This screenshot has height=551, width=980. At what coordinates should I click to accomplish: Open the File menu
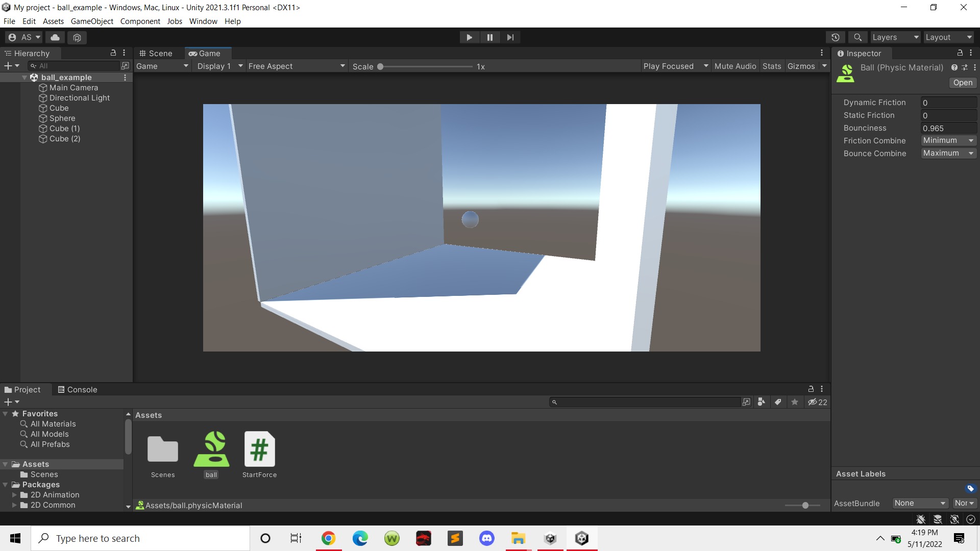[9, 21]
